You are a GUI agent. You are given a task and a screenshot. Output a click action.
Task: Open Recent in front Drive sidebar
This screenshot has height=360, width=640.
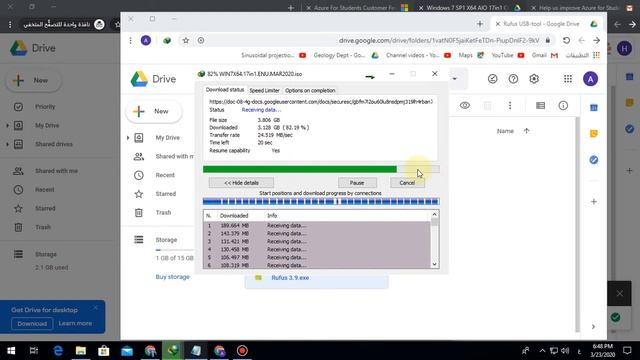pyautogui.click(x=165, y=175)
